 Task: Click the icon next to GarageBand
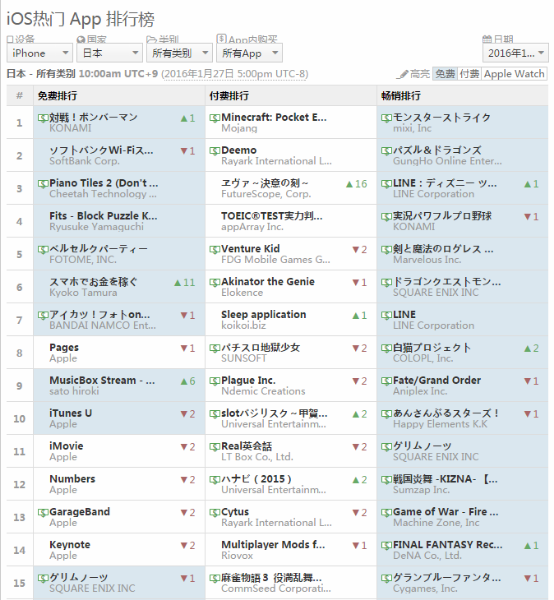click(43, 513)
